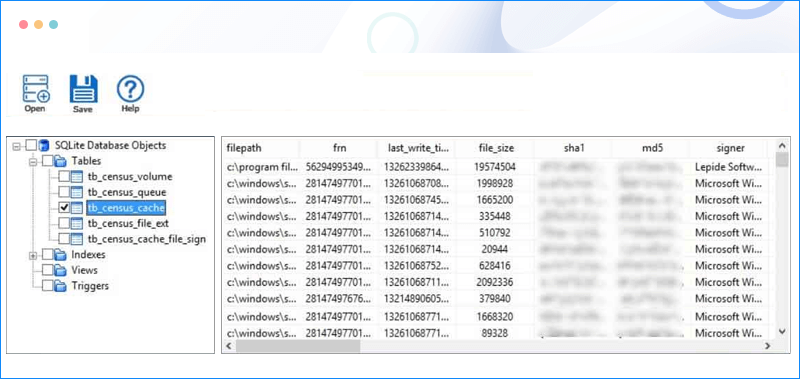Click file size value 510792

point(495,233)
